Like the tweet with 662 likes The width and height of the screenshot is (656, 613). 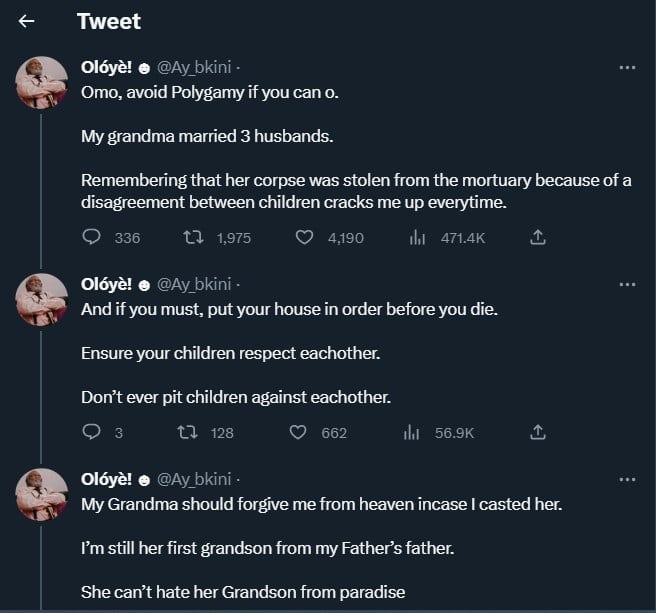click(297, 432)
